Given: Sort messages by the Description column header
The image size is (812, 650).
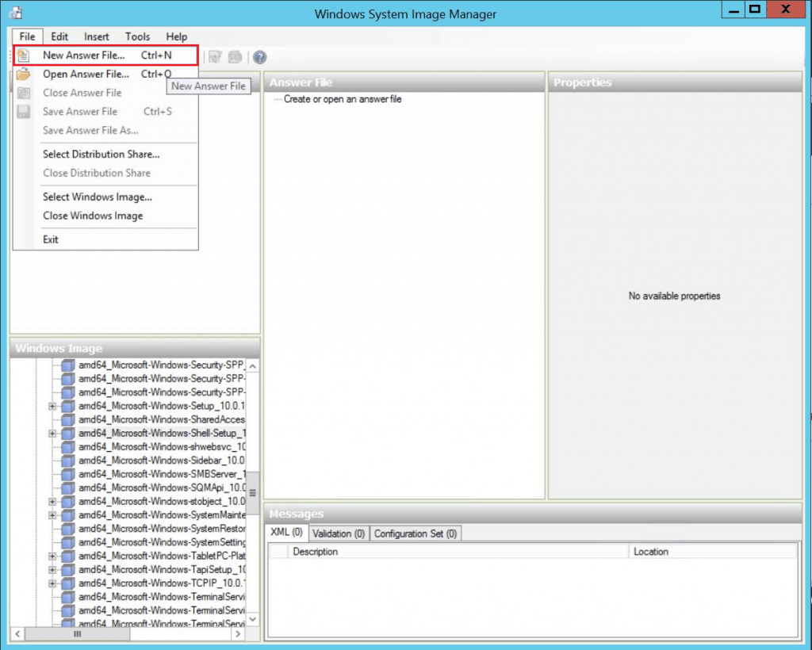Looking at the screenshot, I should pyautogui.click(x=458, y=552).
